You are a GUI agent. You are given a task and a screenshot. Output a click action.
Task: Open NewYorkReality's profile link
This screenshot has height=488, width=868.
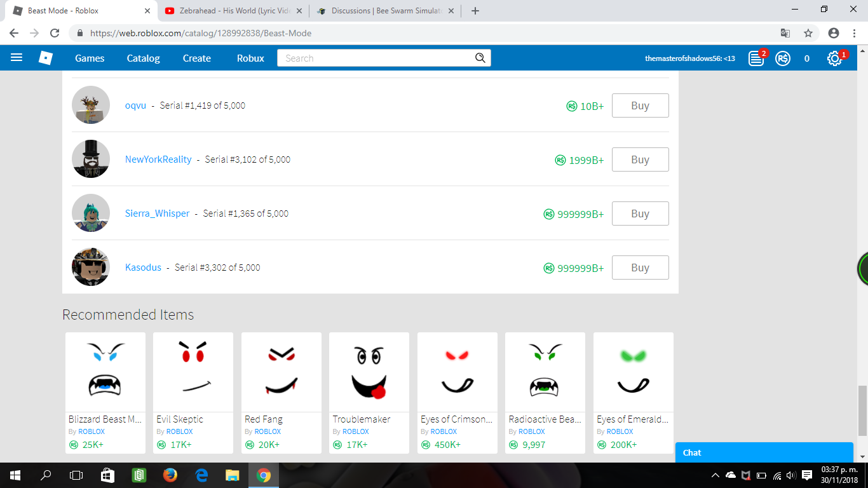point(158,159)
